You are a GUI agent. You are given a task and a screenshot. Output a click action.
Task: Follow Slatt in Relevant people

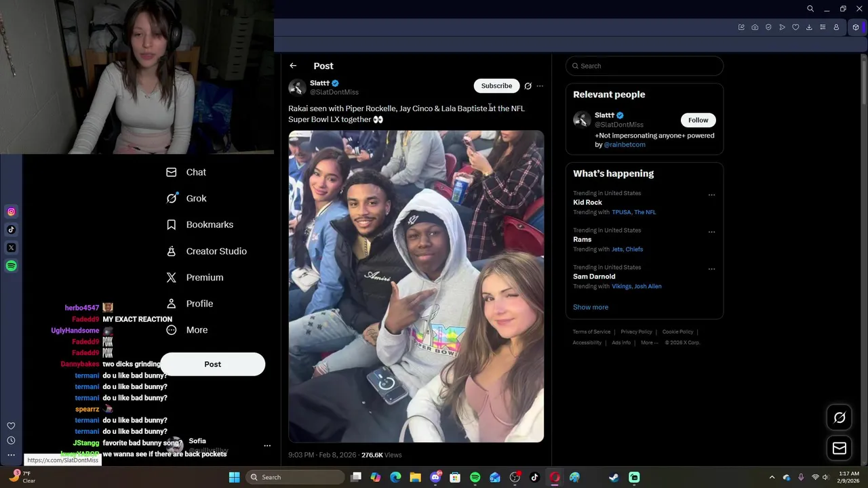(x=698, y=120)
